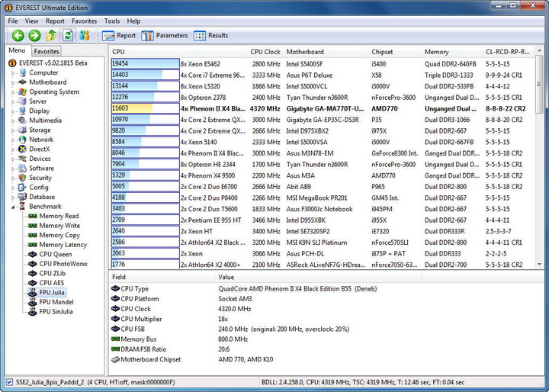549x392 pixels.
Task: Select the Memory Latency benchmark item
Action: [x=63, y=245]
